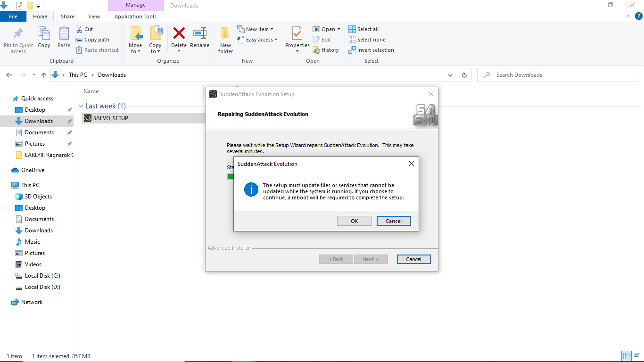Click This PC in address bar
This screenshot has width=644, height=362.
coord(78,75)
